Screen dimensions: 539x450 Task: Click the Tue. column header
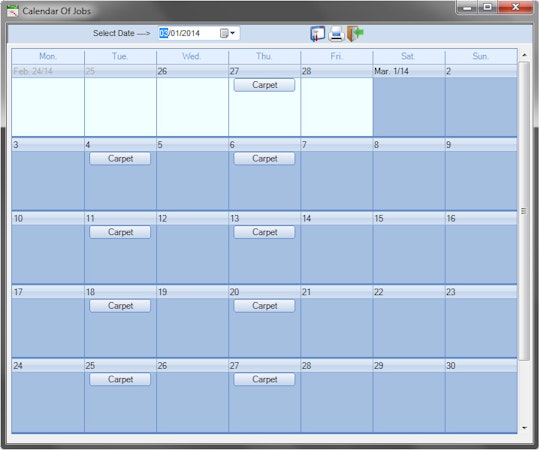tap(120, 56)
